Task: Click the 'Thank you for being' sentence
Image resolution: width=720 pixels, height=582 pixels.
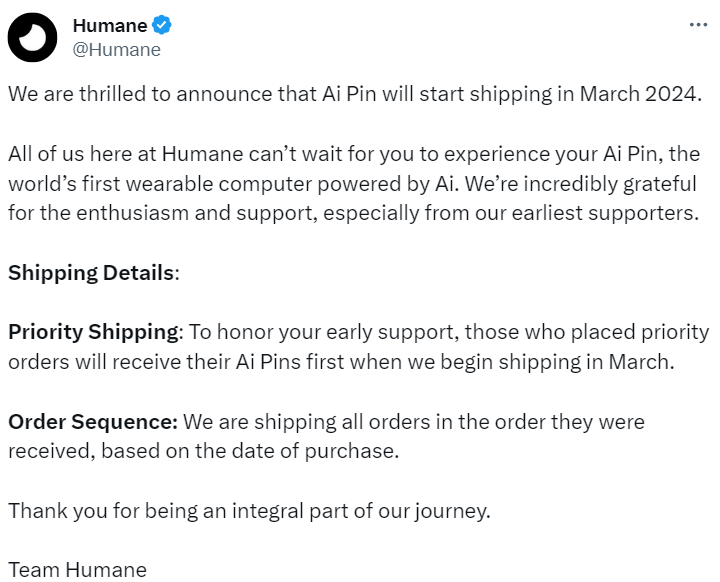Action: coord(249,511)
